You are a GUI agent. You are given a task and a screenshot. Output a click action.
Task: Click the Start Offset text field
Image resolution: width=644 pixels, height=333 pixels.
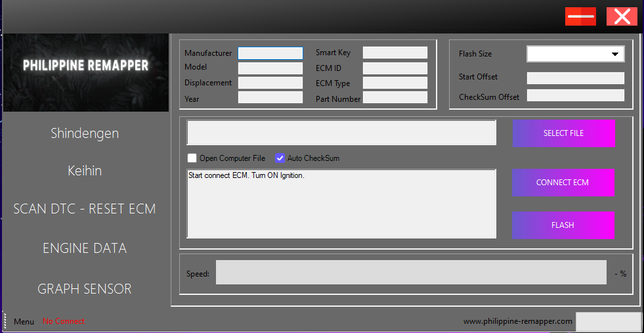[575, 78]
